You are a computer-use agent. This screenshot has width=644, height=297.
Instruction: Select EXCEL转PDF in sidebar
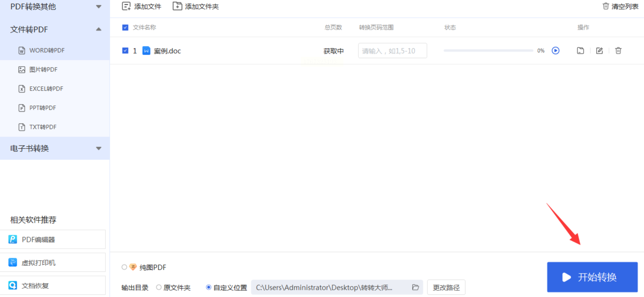point(46,89)
